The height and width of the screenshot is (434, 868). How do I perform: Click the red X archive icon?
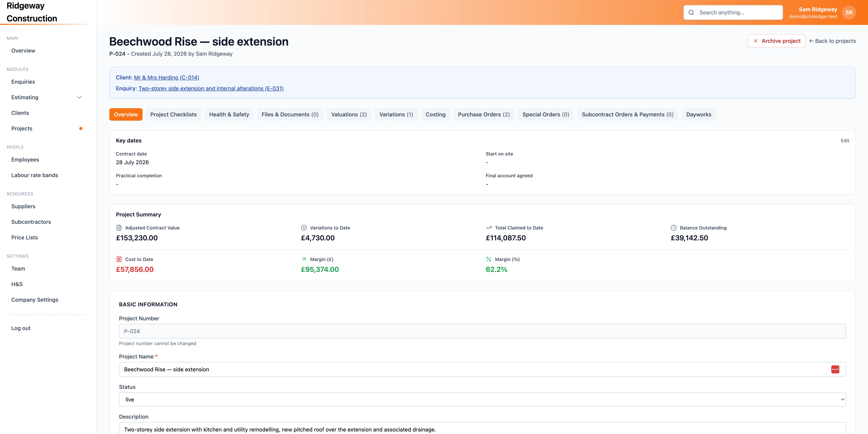[755, 41]
